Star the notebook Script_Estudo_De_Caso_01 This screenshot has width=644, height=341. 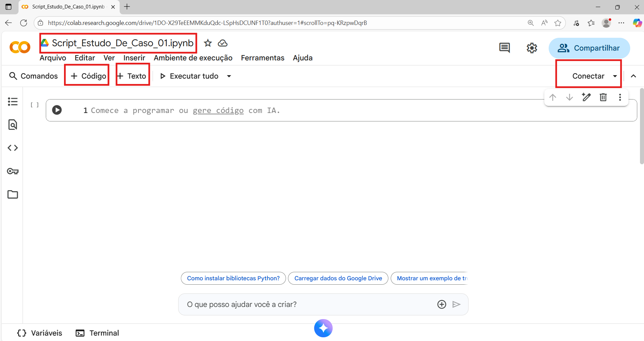coord(208,43)
